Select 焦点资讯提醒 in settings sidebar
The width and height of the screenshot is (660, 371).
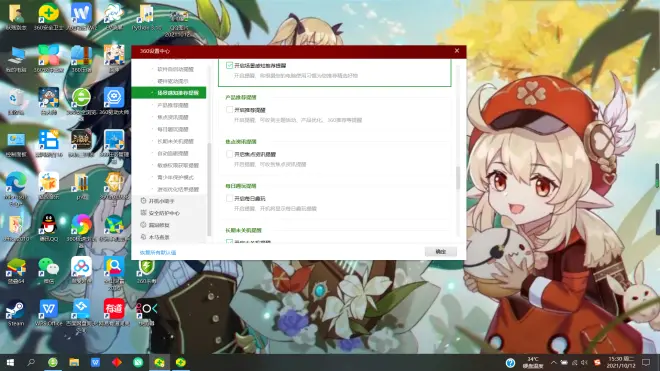click(173, 117)
